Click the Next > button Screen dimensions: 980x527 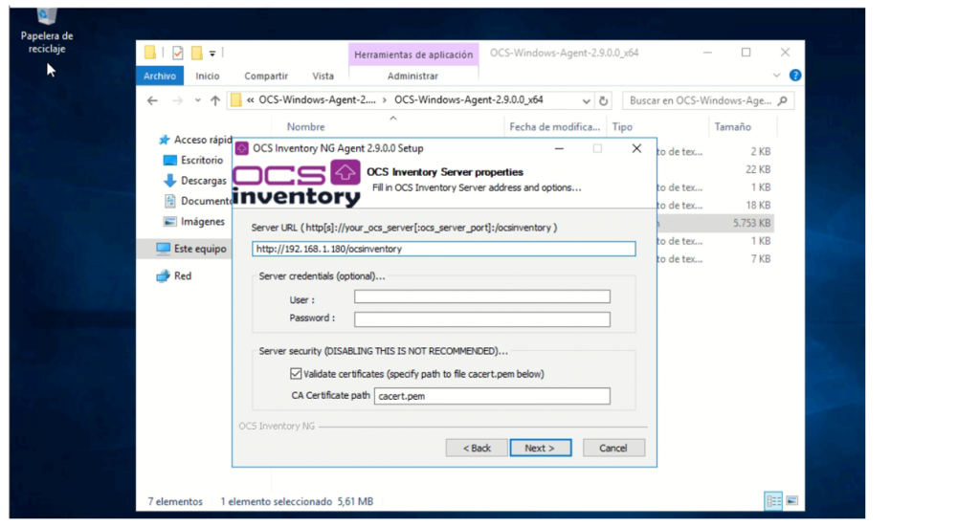tap(540, 448)
